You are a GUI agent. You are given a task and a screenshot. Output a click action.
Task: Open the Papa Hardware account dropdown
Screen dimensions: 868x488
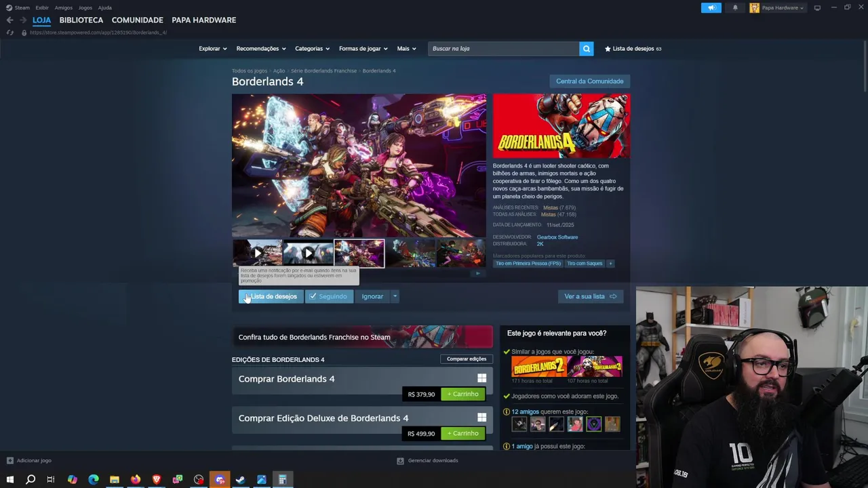point(777,7)
